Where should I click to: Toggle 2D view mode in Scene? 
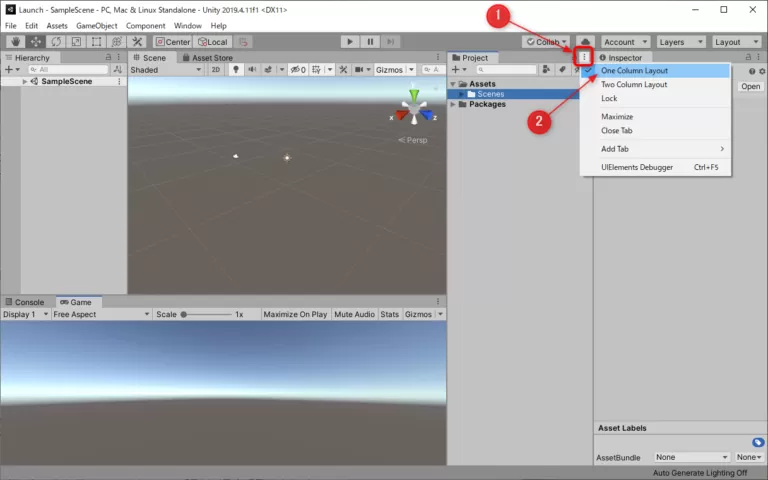point(216,70)
